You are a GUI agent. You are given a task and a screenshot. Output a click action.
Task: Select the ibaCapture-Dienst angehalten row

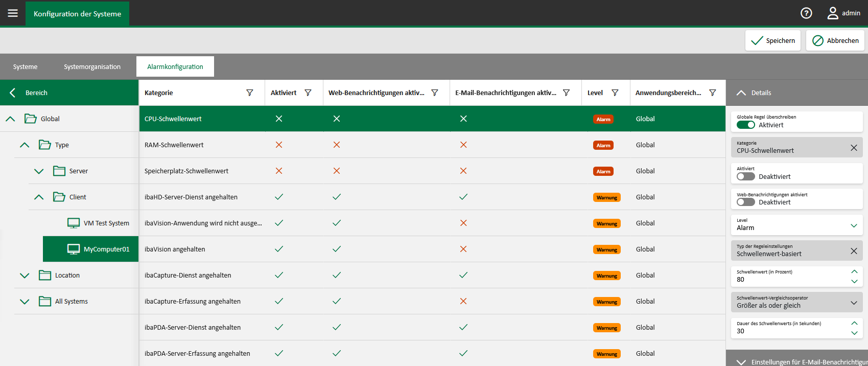tap(432, 275)
